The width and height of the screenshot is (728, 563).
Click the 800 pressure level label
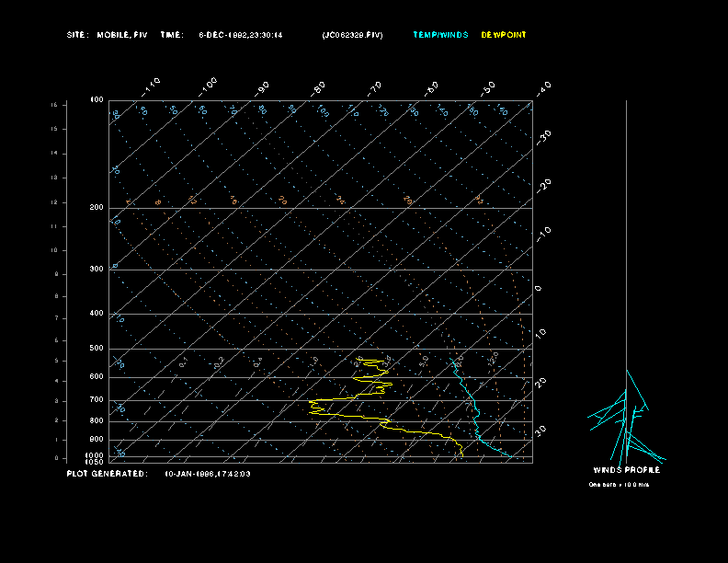click(97, 420)
